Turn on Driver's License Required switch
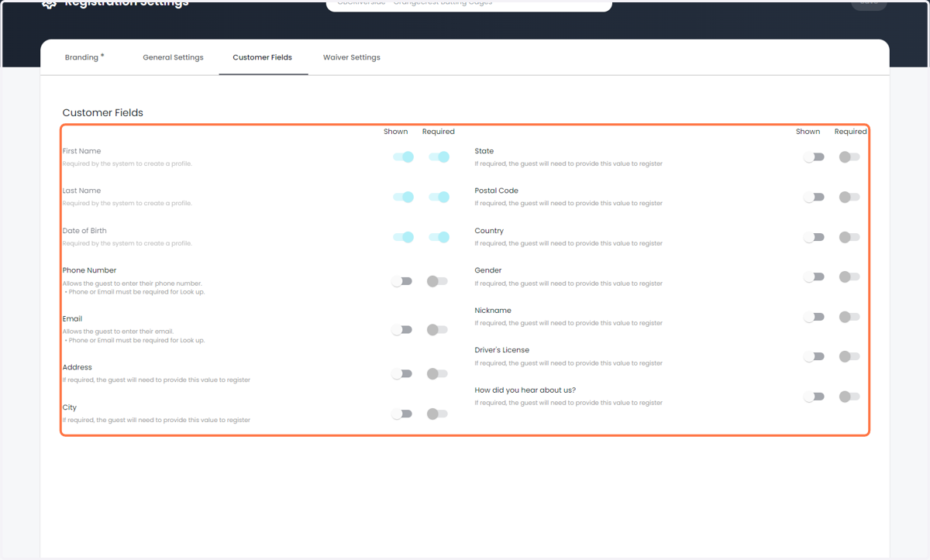Screen dimensions: 930x560 [849, 356]
